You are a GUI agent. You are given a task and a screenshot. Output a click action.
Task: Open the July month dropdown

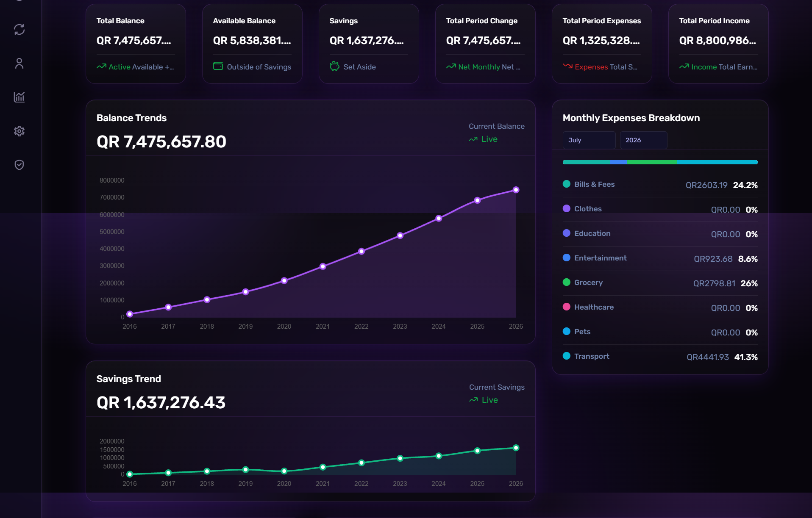(x=589, y=140)
